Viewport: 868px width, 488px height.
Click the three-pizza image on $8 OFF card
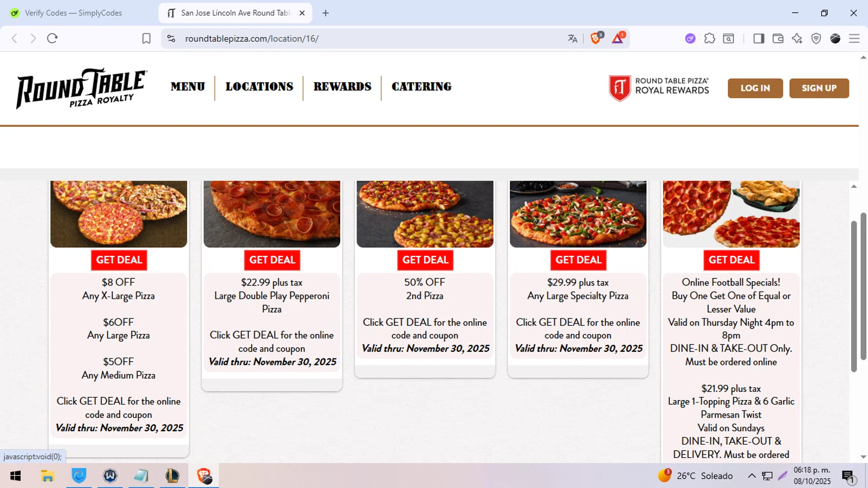(119, 214)
